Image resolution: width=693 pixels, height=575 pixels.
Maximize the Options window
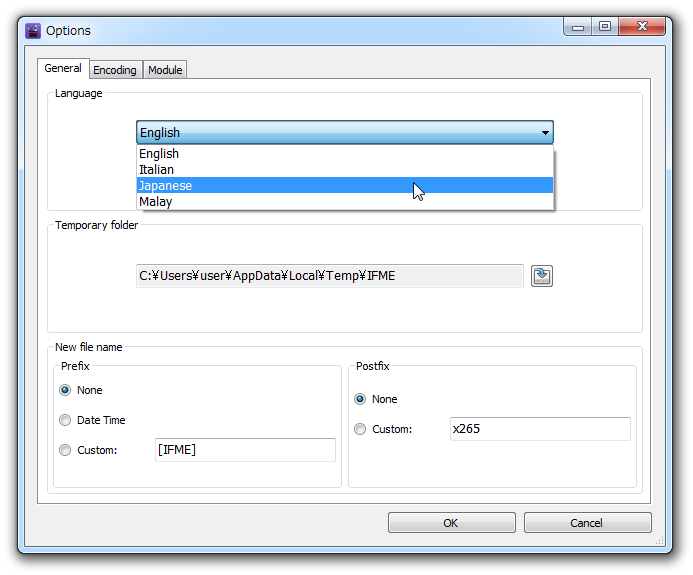(605, 27)
